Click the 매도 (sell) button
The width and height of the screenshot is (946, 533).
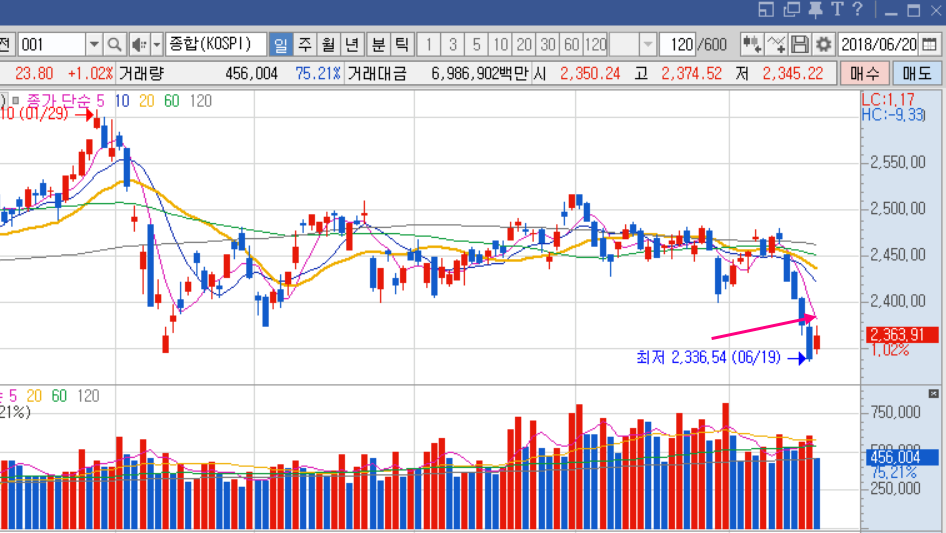coord(917,74)
